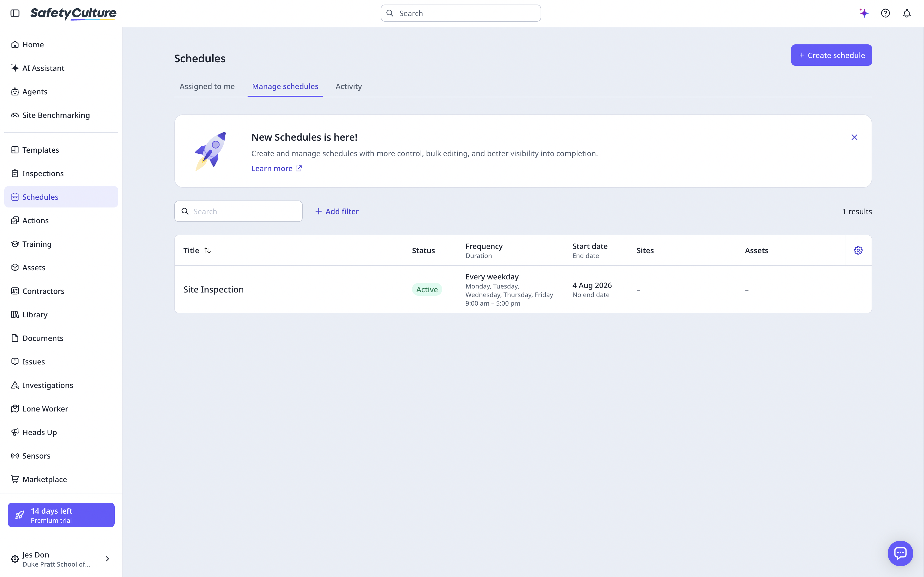Select the Manage schedules tab
Image resolution: width=924 pixels, height=577 pixels.
(x=285, y=87)
